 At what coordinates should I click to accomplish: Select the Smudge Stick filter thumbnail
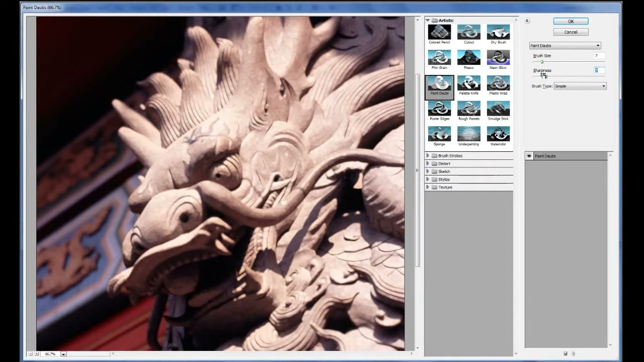(498, 111)
